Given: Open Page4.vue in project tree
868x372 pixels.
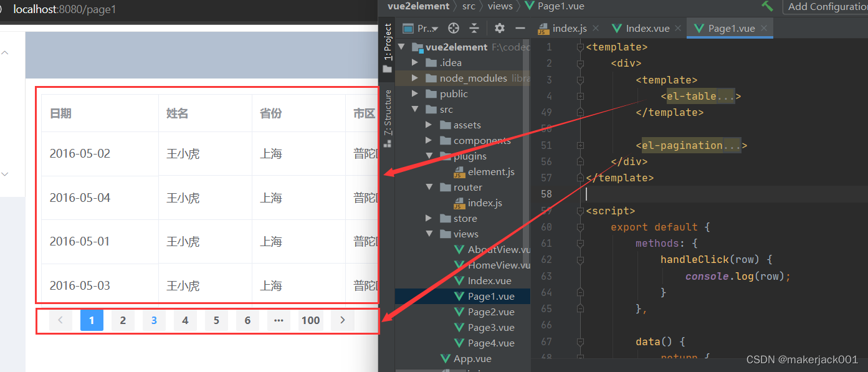Looking at the screenshot, I should (485, 343).
